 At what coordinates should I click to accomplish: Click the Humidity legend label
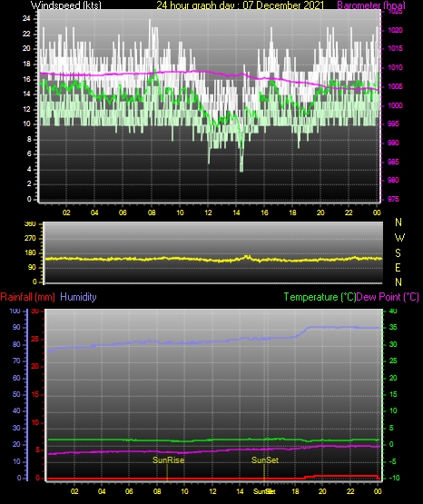point(78,297)
